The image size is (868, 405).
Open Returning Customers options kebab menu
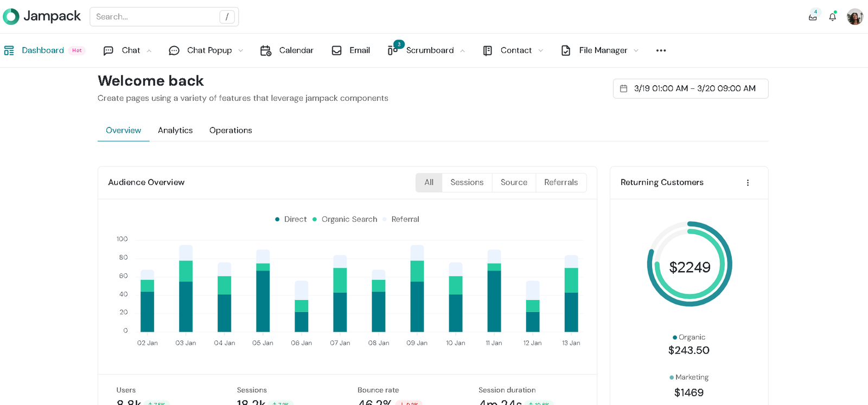748,183
